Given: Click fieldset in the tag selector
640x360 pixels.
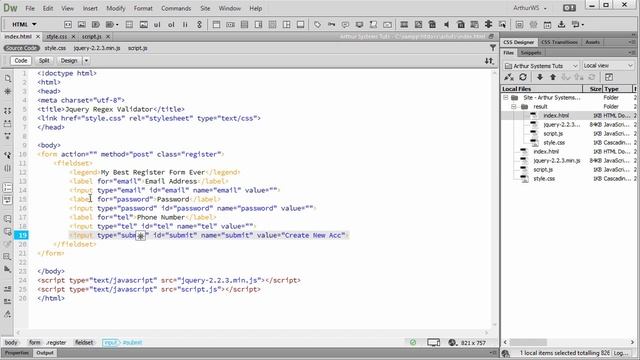Looking at the screenshot, I should click(84, 342).
